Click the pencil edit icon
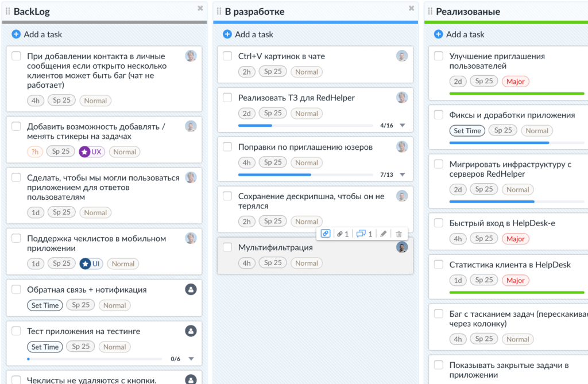588x384 pixels. point(384,234)
